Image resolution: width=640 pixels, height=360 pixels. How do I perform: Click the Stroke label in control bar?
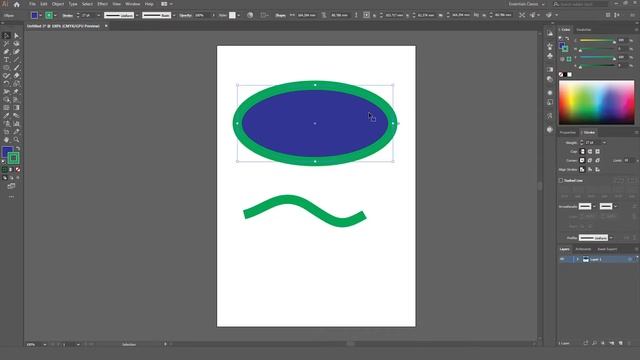tap(68, 16)
